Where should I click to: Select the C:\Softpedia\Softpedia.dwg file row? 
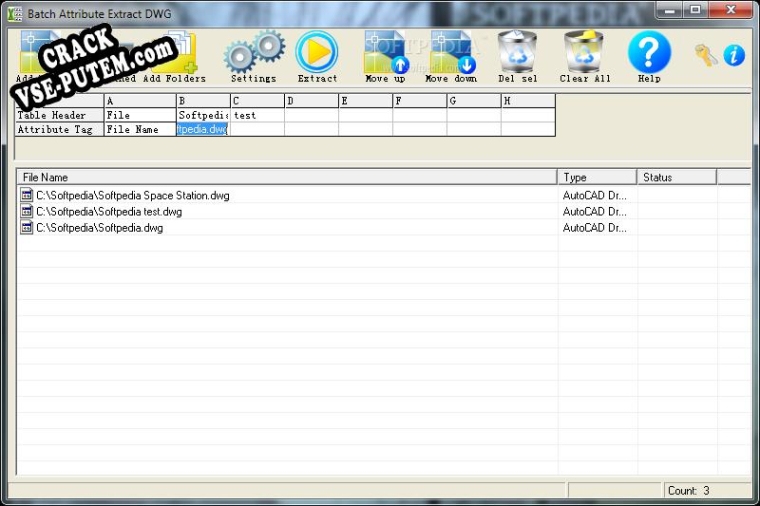[x=99, y=228]
